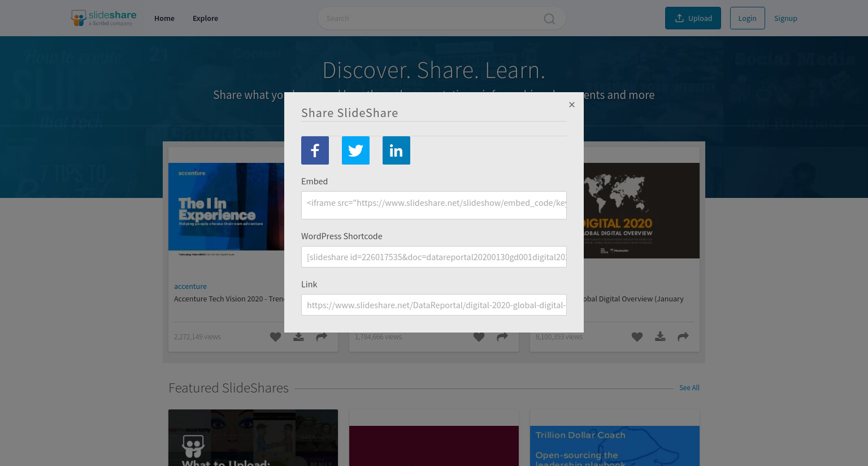
Task: Like the Accenture Tech Vision slideshow
Action: point(275,336)
